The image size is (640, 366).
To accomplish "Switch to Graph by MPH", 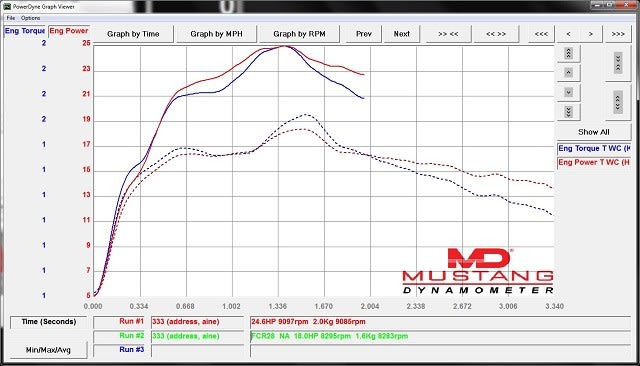I will pos(217,34).
